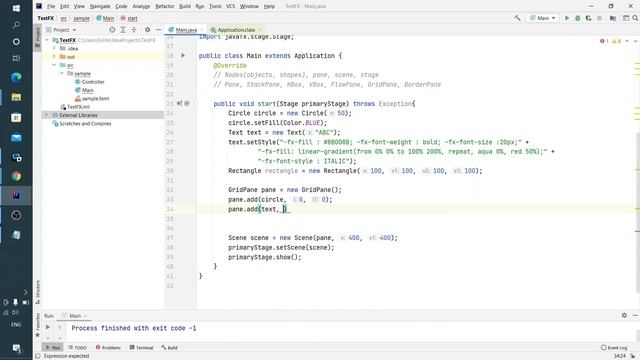Open the File menu
640x360 pixels.
51,6
